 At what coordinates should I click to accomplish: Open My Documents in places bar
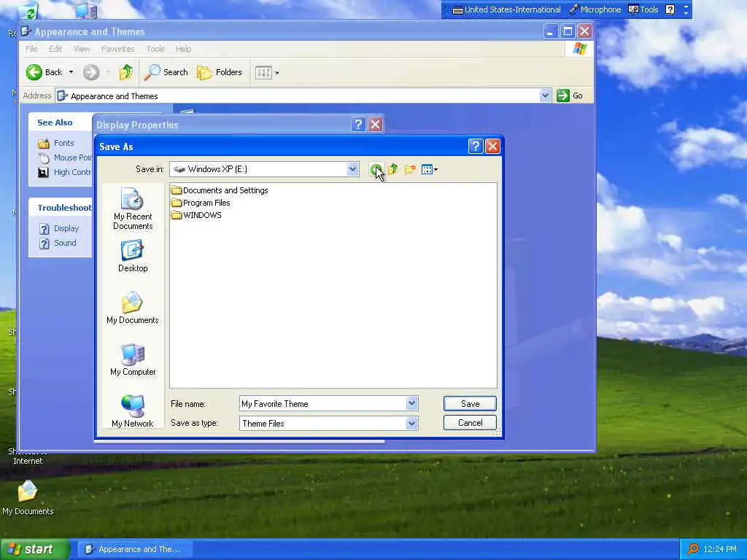pyautogui.click(x=133, y=308)
